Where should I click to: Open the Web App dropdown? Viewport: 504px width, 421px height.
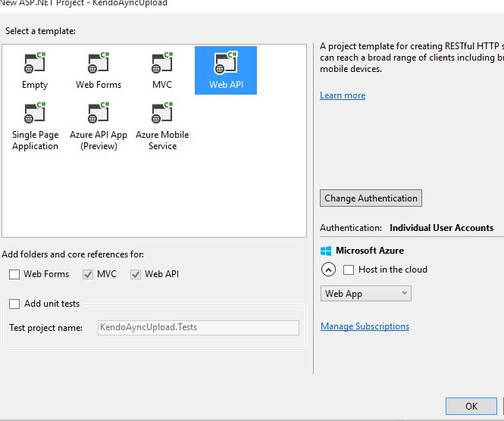tap(366, 294)
